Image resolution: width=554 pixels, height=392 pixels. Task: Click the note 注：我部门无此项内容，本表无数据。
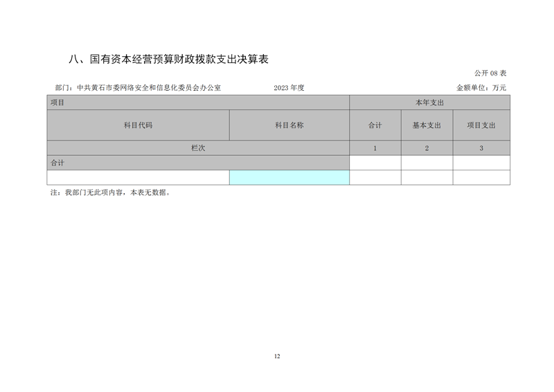[111, 193]
